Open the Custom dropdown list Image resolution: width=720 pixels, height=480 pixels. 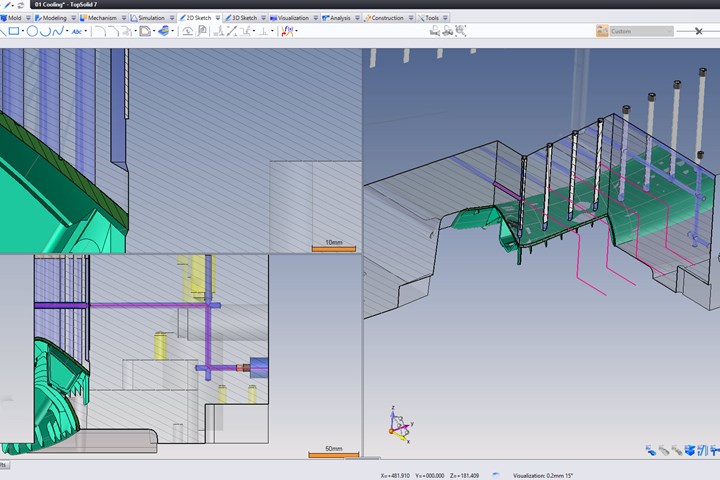tap(642, 31)
